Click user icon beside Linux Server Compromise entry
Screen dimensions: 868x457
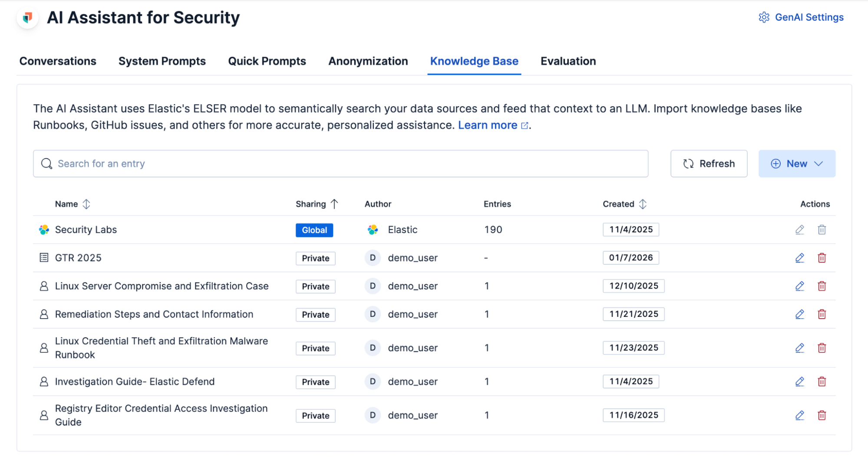44,286
